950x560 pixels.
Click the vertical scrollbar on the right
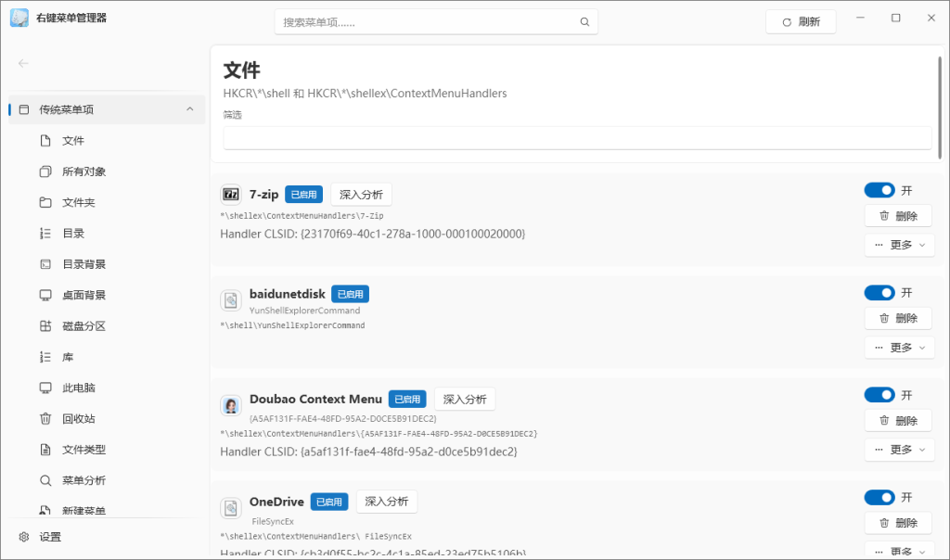pyautogui.click(x=940, y=108)
